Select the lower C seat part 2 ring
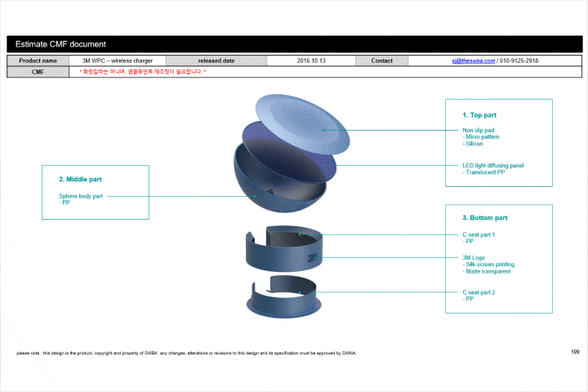Image resolution: width=588 pixels, height=392 pixels. pos(284,297)
